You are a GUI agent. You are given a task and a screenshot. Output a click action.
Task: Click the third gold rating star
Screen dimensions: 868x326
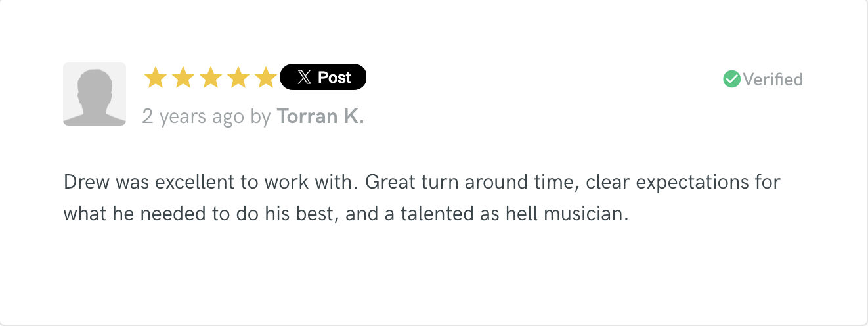point(211,78)
